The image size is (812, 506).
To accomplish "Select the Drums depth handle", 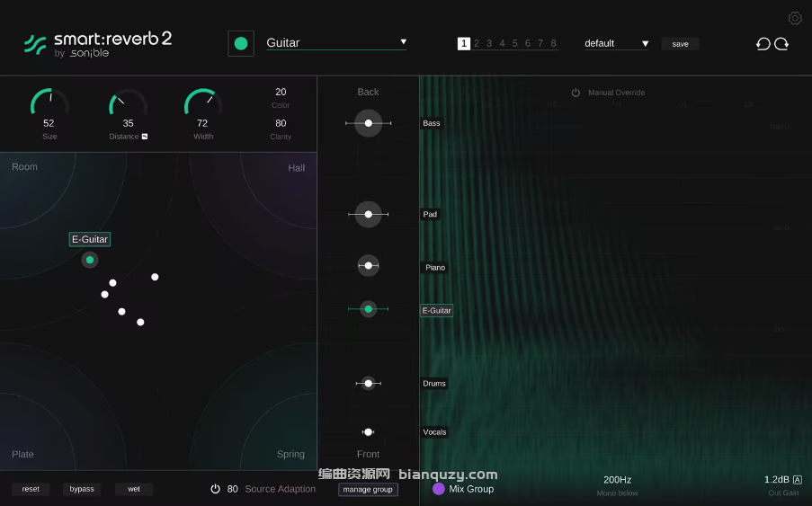I will coord(368,384).
